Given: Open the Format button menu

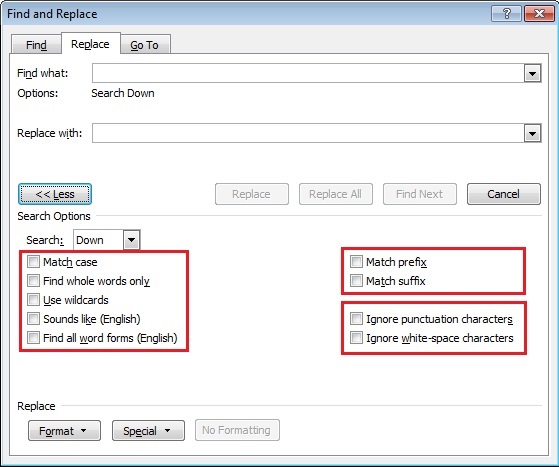Looking at the screenshot, I should (x=64, y=431).
